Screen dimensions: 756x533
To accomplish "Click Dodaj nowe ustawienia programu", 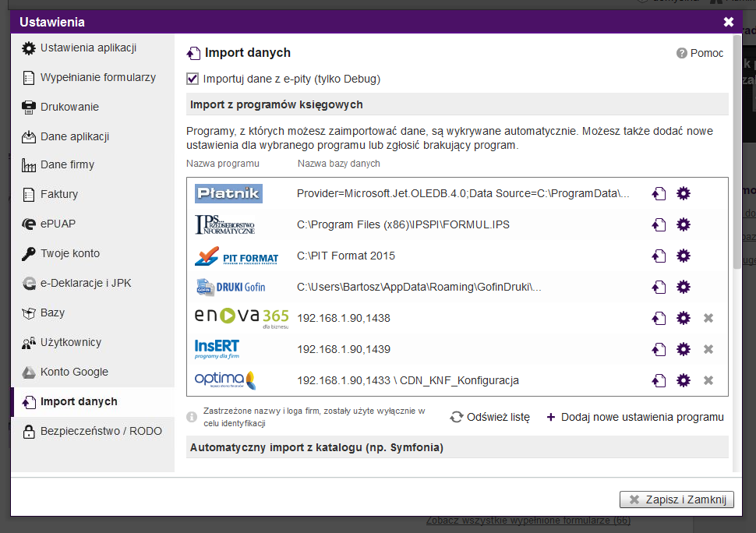I will click(634, 417).
